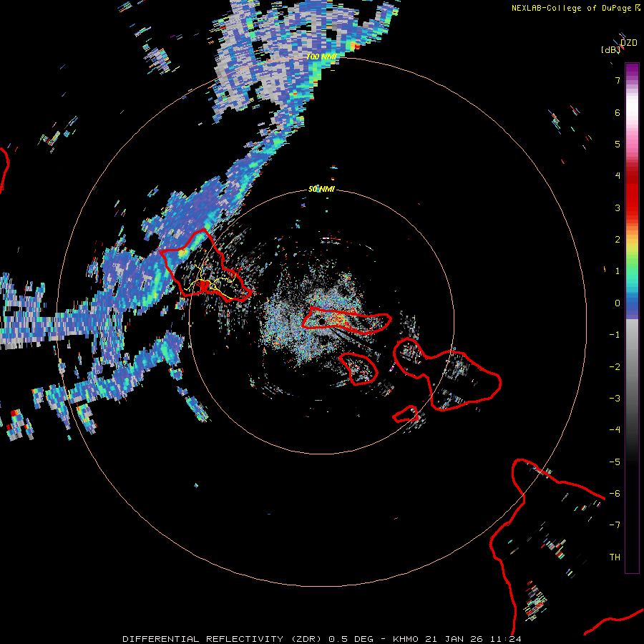Click the 50 NMI range ring label

click(x=321, y=189)
